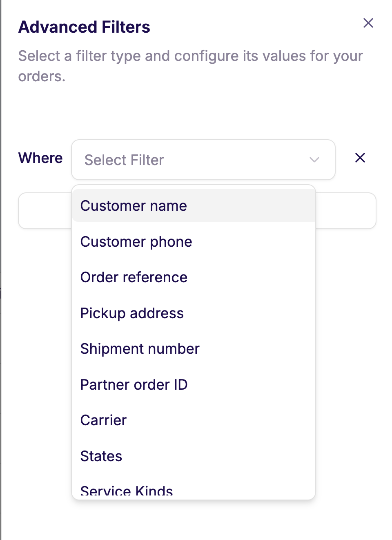
Task: Choose Customer phone as the filter type
Action: pos(136,242)
